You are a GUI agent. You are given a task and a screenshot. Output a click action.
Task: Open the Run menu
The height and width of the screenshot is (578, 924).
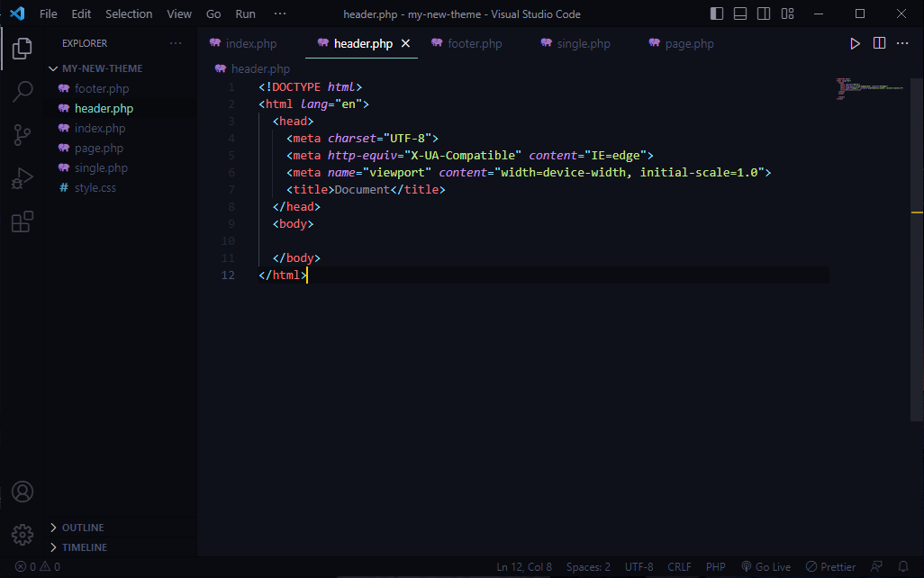(x=246, y=14)
